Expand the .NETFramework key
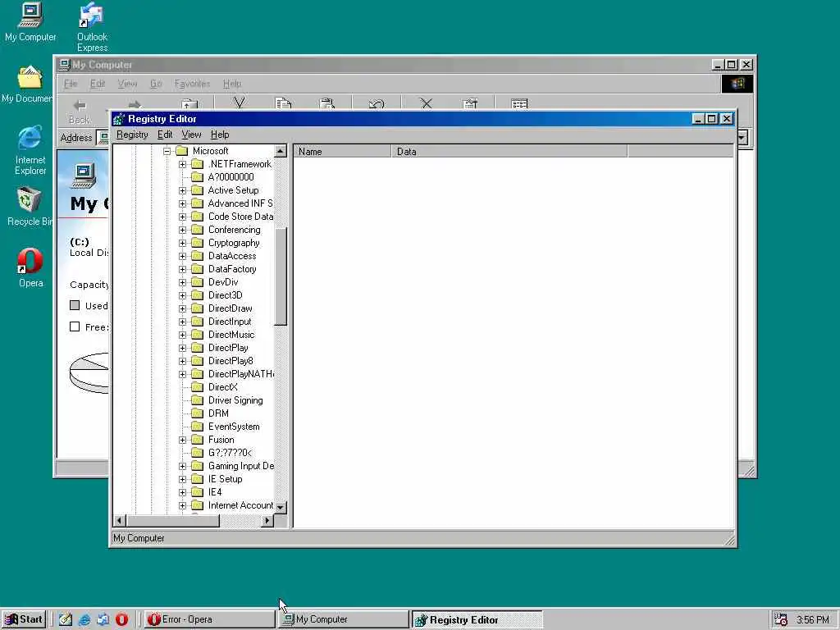The width and height of the screenshot is (840, 630). coord(183,164)
